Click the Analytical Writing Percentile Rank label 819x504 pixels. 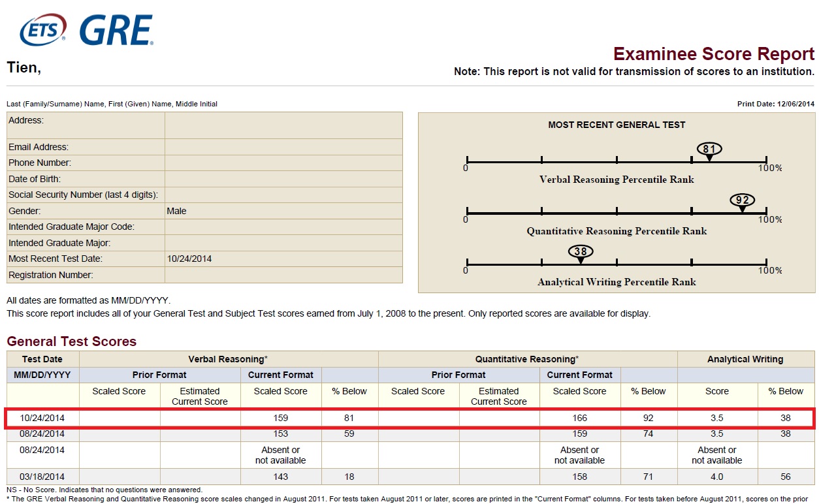tap(617, 282)
